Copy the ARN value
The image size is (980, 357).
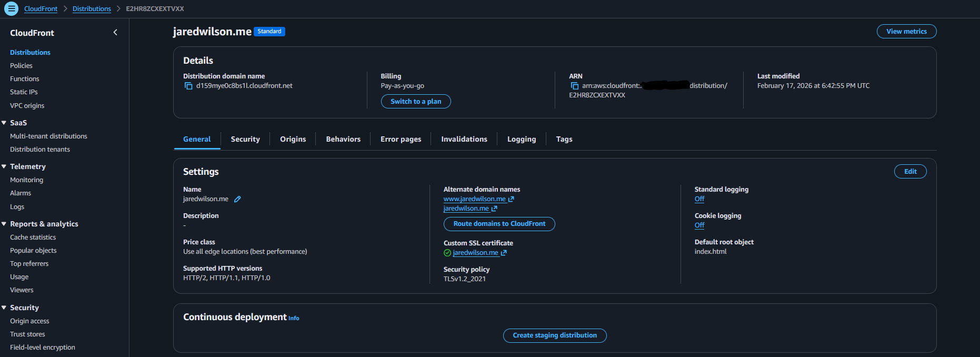click(x=574, y=86)
